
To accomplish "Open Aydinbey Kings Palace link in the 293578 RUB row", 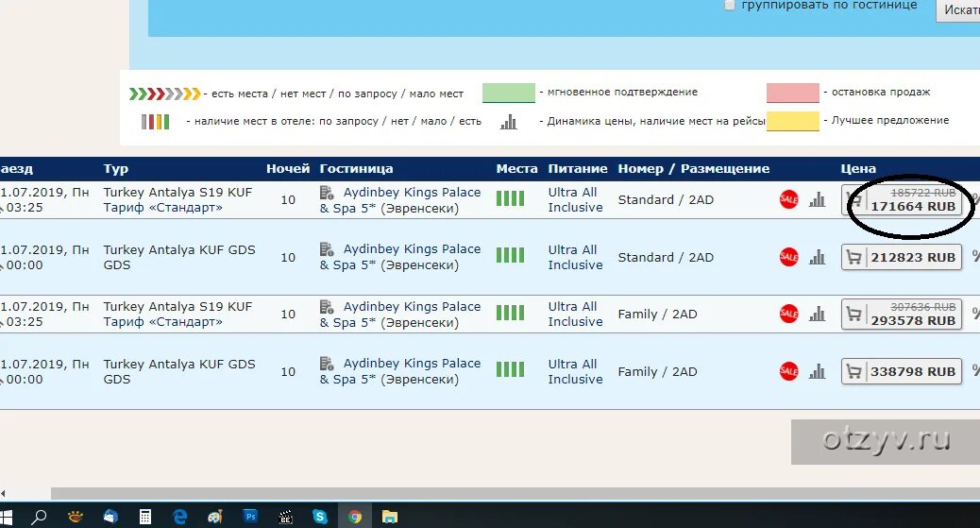I will 400,315.
